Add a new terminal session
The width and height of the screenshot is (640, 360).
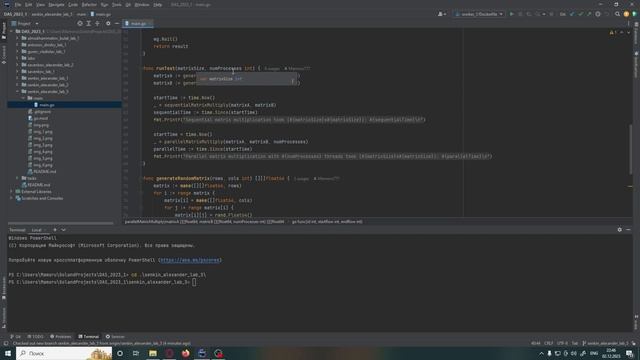coord(55,230)
